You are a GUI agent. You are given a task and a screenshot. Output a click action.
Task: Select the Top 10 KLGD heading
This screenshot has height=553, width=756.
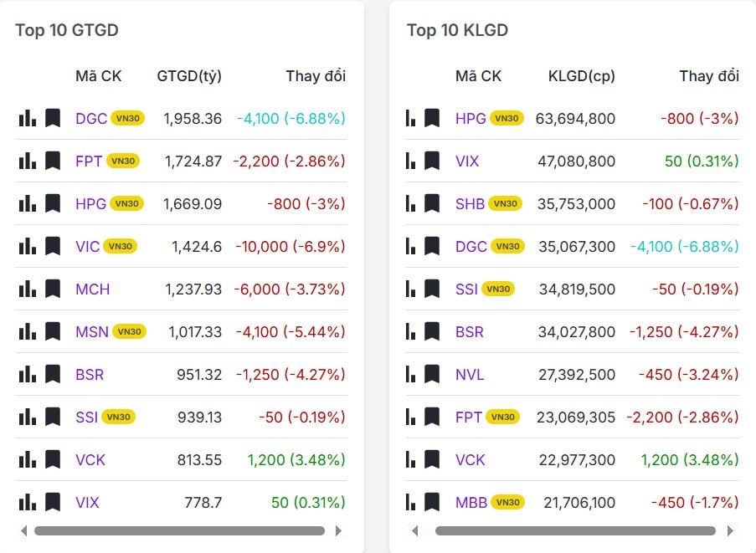click(x=457, y=30)
